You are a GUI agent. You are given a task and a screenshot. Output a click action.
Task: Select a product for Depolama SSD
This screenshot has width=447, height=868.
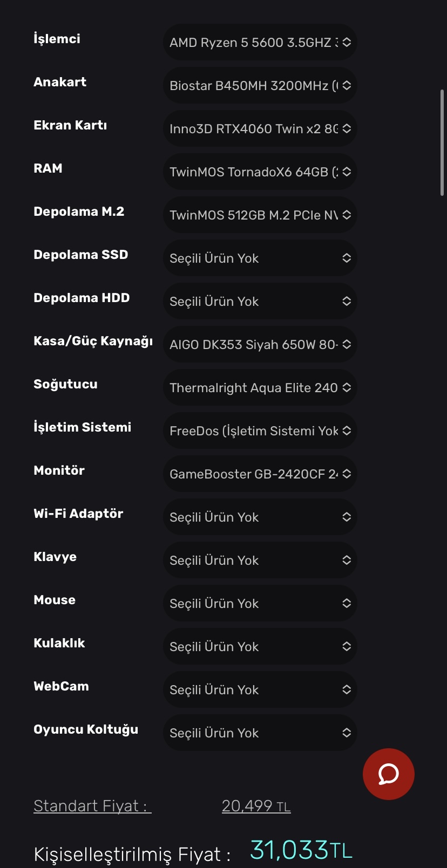tap(260, 258)
